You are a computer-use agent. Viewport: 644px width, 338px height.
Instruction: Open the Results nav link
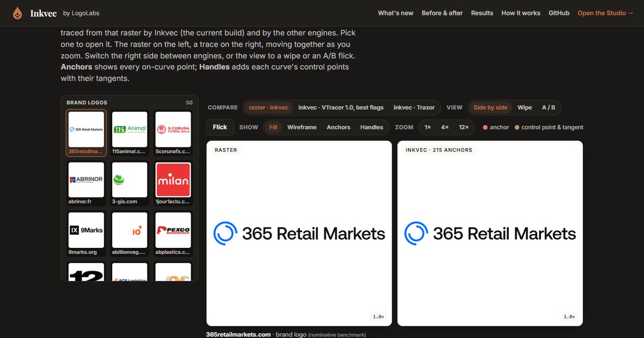(x=482, y=13)
